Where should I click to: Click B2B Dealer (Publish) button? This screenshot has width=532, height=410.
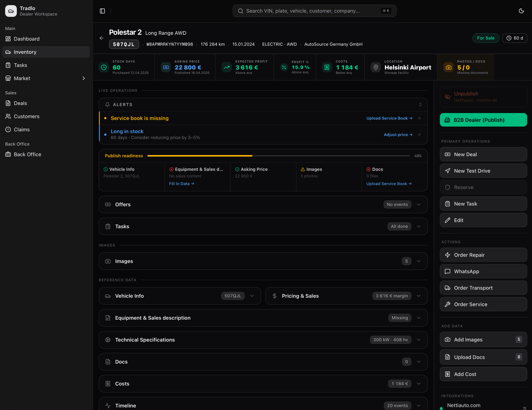click(483, 120)
